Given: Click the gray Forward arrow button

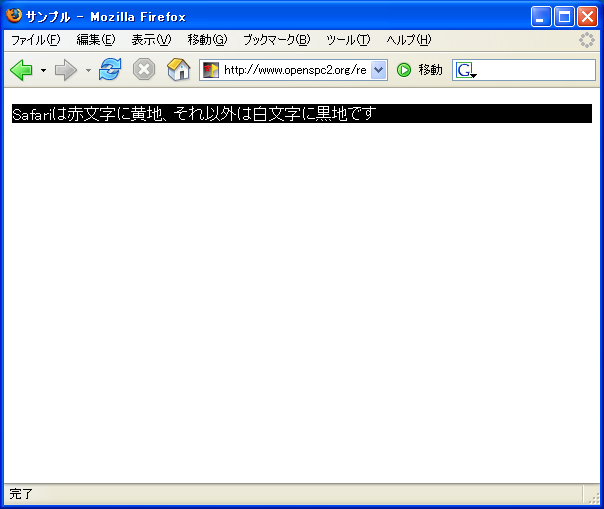Looking at the screenshot, I should tap(66, 70).
